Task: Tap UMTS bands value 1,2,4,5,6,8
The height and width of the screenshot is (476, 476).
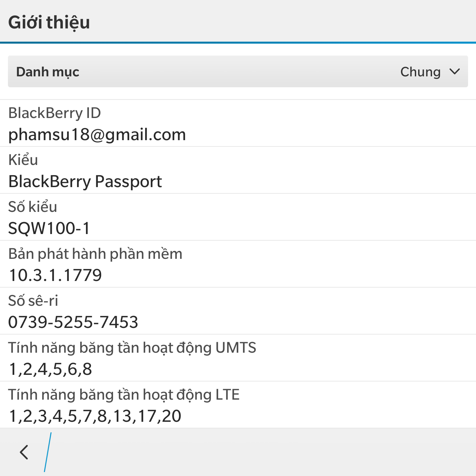Action: [x=50, y=369]
